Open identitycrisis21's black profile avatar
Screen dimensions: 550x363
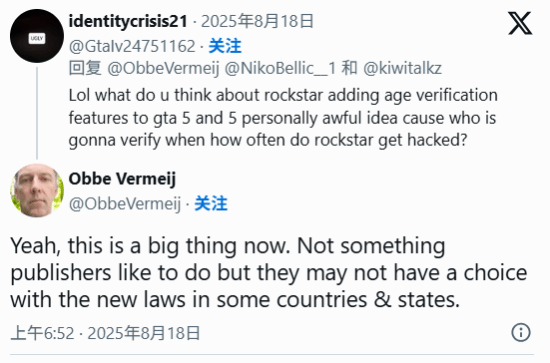click(x=37, y=36)
